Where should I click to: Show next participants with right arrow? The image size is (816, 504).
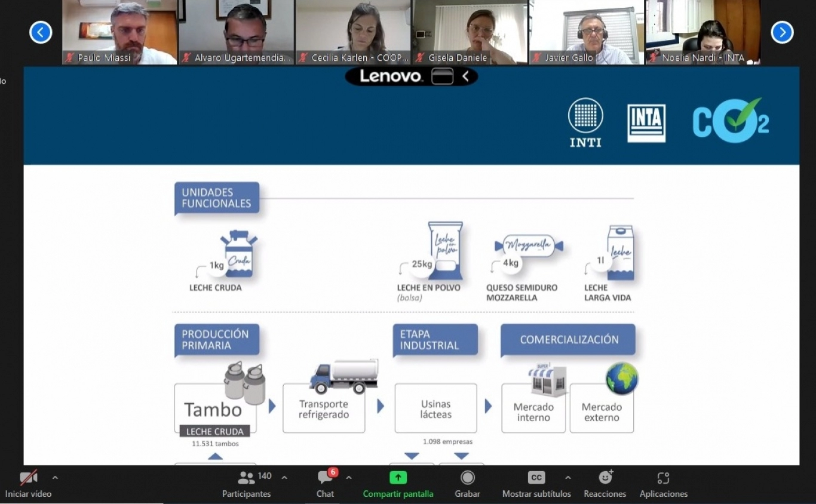click(x=782, y=32)
